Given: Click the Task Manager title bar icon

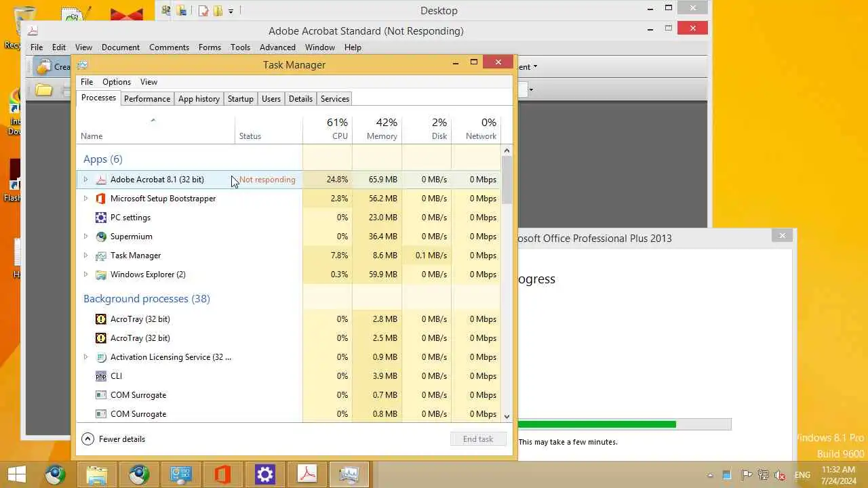Looking at the screenshot, I should tap(83, 65).
